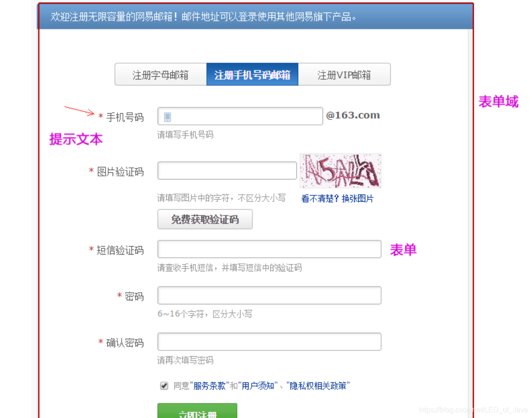
Task: Open the 注册VIP邮箱 tab
Action: (344, 74)
